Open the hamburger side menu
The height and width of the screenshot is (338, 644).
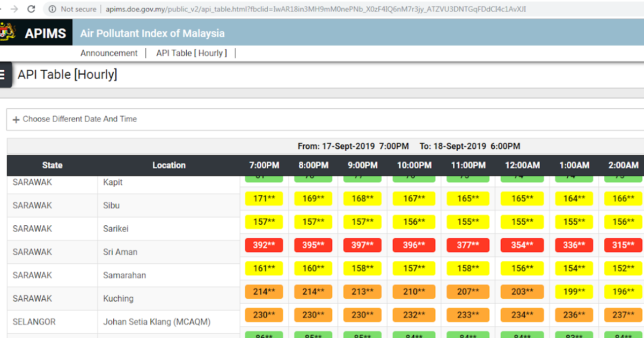[x=2, y=75]
